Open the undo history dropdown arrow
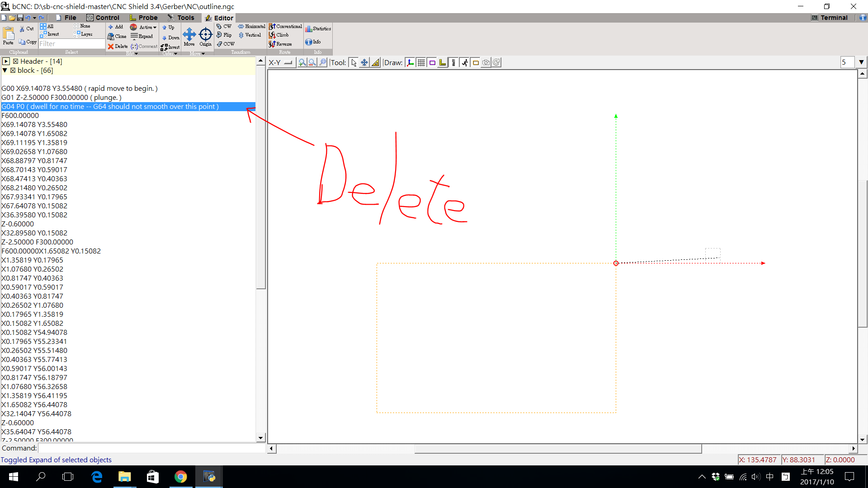Screen dimensions: 868x488 (x=34, y=18)
